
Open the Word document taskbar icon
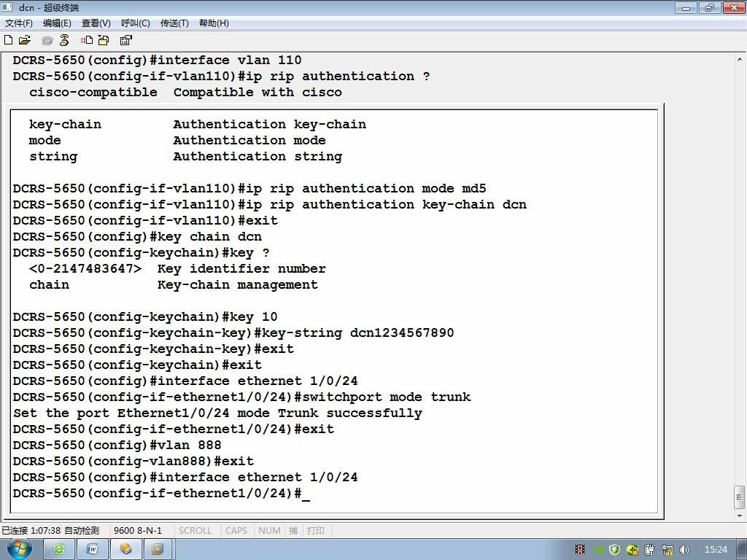[92, 550]
